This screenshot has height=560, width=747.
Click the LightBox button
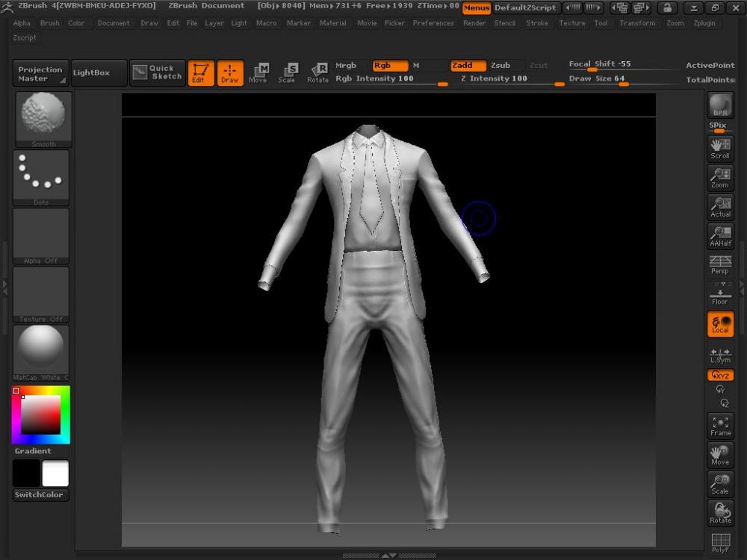tap(91, 72)
